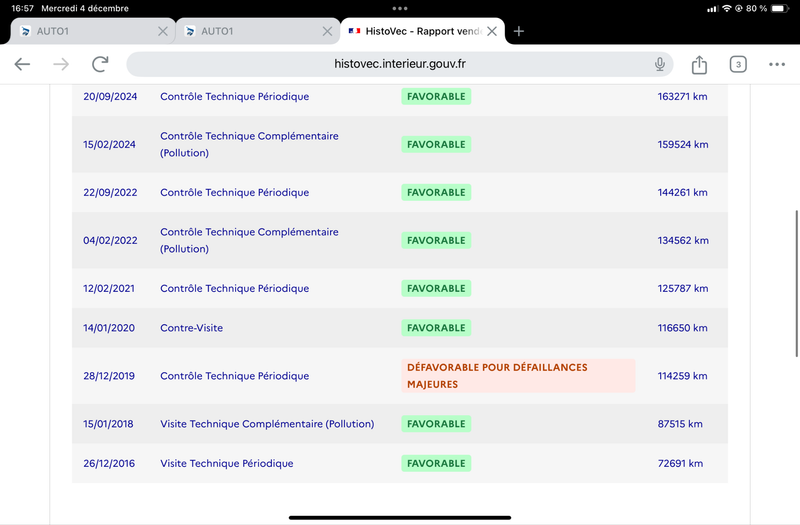Click mileage 116650 km
This screenshot has width=800, height=525.
[682, 328]
